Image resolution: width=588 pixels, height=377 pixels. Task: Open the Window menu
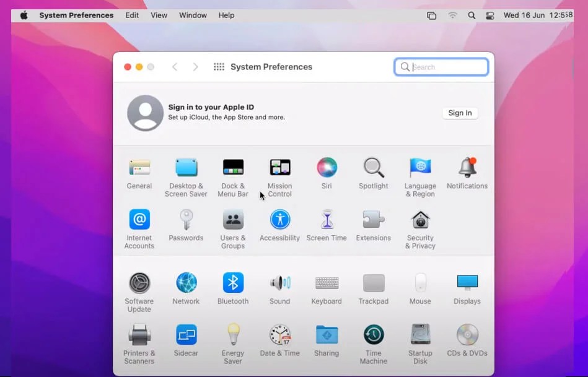pos(193,15)
